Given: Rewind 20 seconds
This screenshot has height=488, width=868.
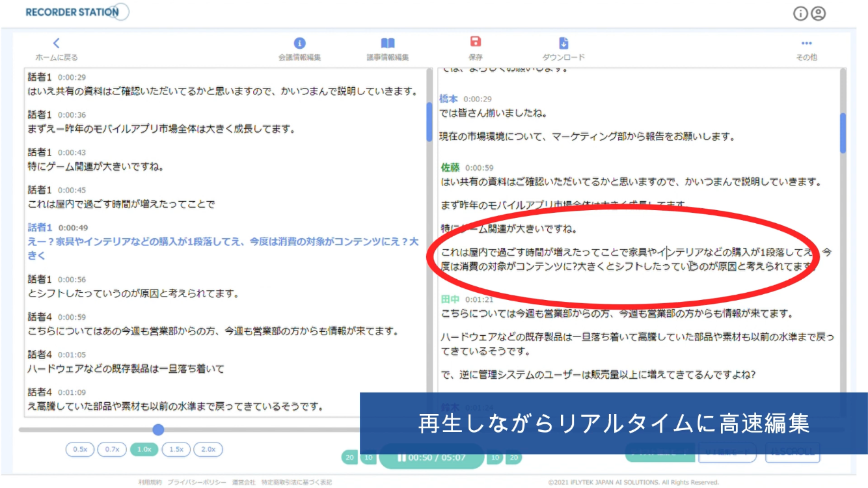Looking at the screenshot, I should (350, 457).
